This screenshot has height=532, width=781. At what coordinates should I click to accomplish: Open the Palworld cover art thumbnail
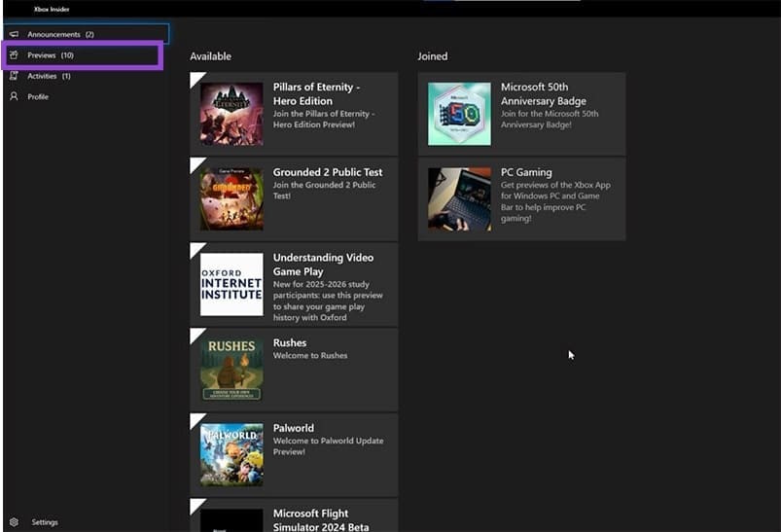[231, 455]
